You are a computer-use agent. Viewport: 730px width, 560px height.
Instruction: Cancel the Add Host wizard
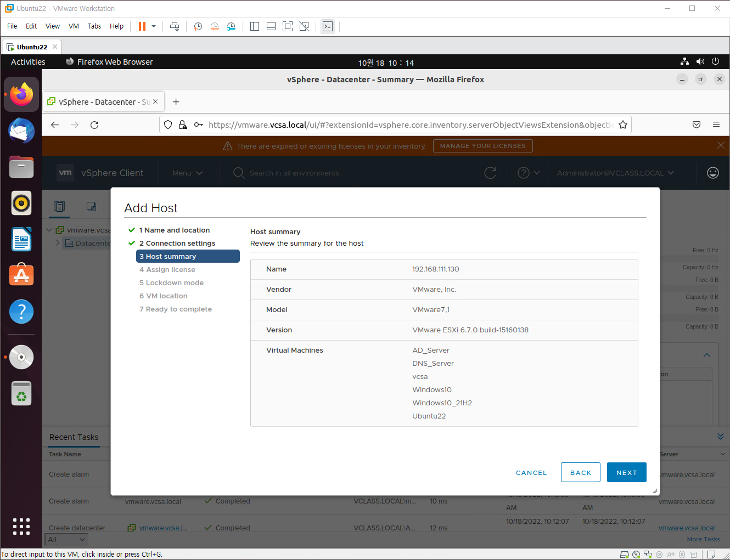tap(531, 472)
